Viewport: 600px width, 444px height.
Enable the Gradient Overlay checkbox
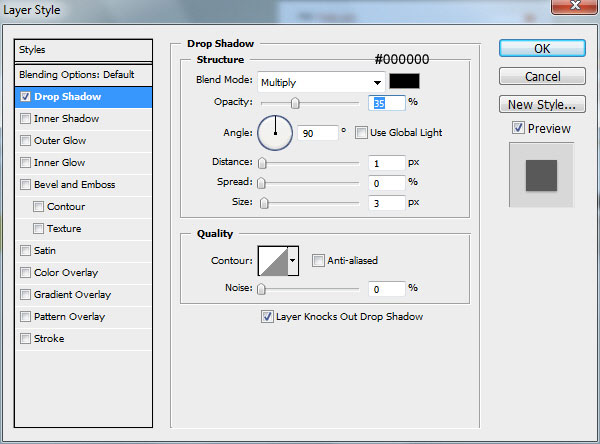click(25, 295)
